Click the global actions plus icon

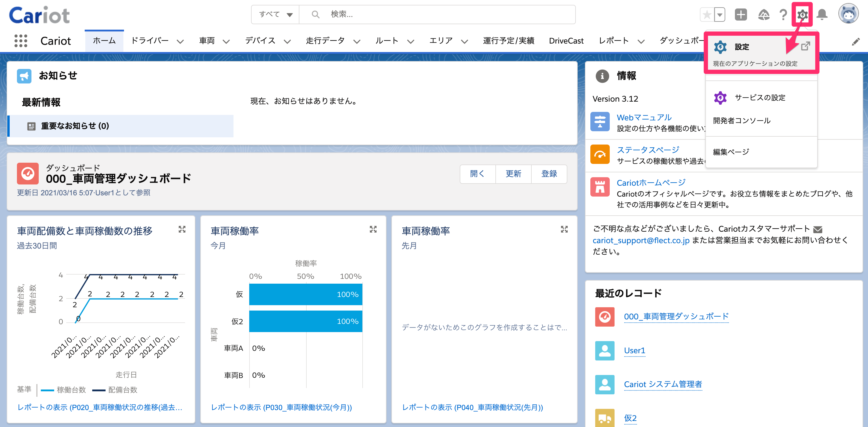pyautogui.click(x=741, y=15)
